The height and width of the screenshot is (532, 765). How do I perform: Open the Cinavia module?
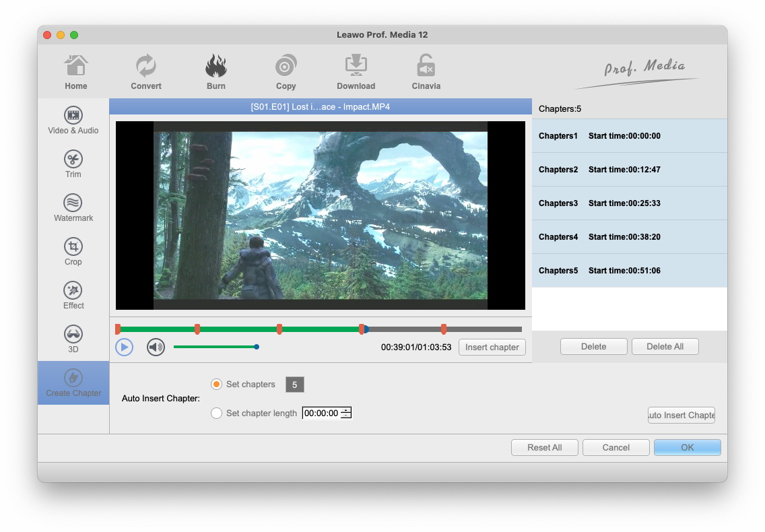coord(426,72)
